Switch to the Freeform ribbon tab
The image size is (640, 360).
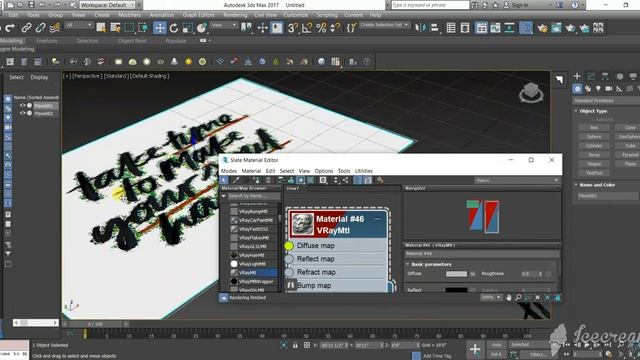(47, 41)
